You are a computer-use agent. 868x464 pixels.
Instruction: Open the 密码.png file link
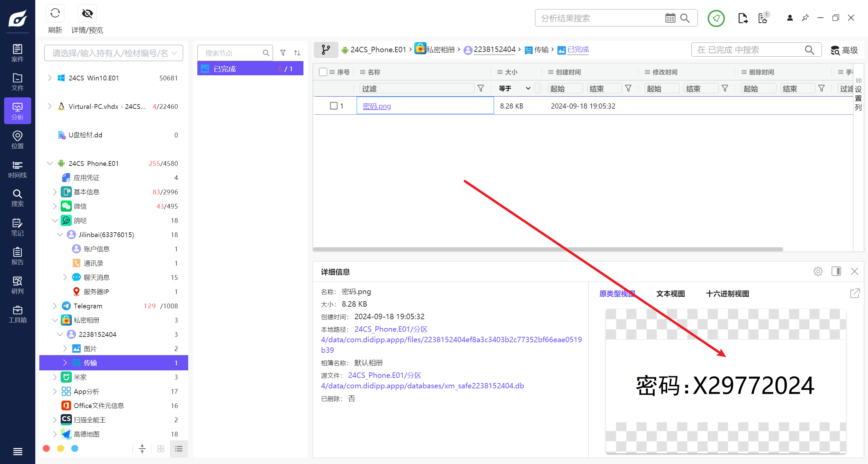(376, 106)
